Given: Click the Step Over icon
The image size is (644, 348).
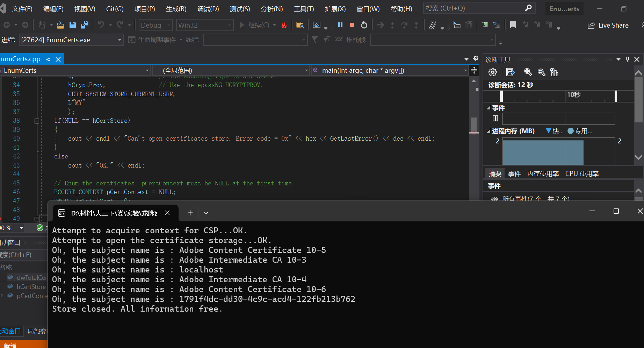Looking at the screenshot, I should tap(404, 25).
